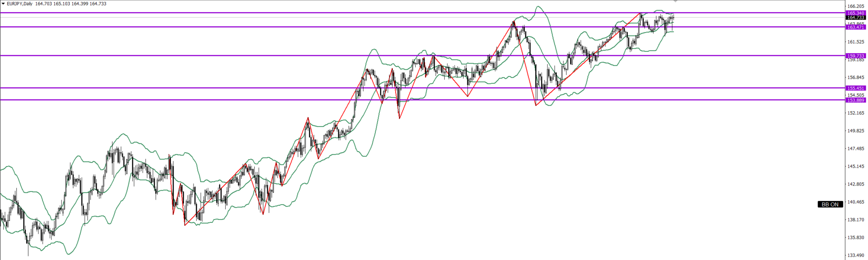Image resolution: width=868 pixels, height=260 pixels.
Task: Click the 149.825 tick on price scale
Action: [856, 131]
